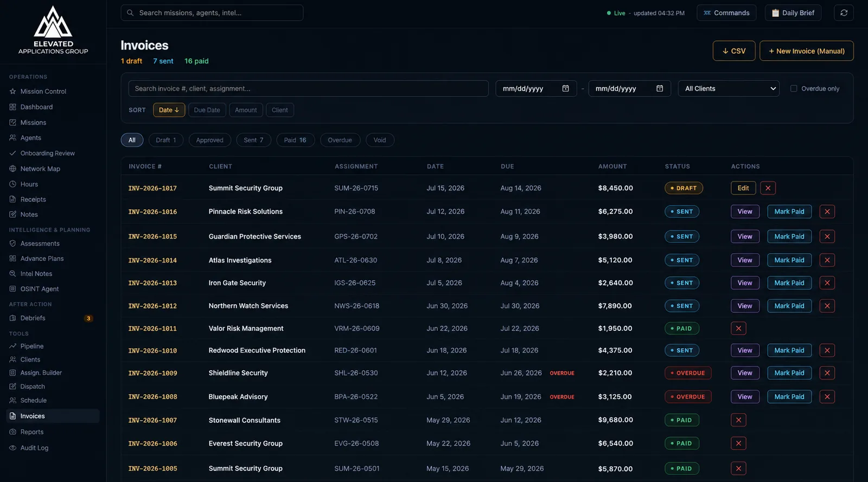Delete invoice INV-2026-1017 with red X

coord(768,188)
